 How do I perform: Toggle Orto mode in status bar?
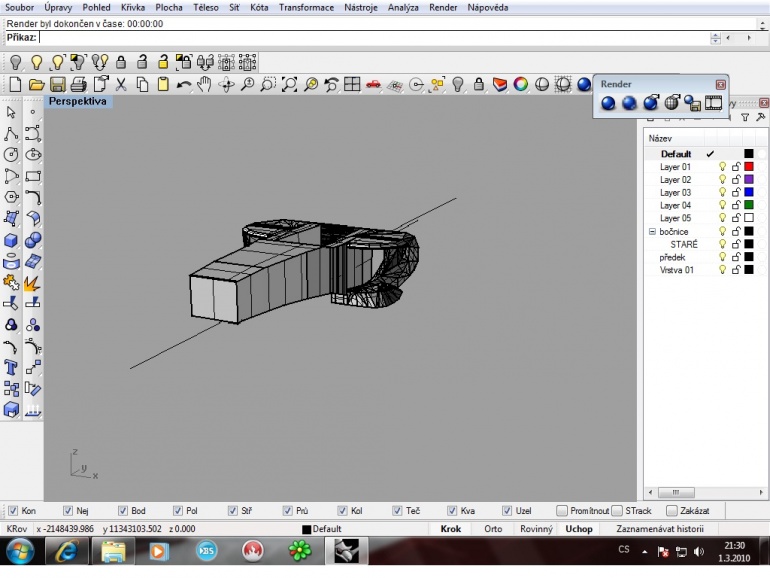(493, 529)
